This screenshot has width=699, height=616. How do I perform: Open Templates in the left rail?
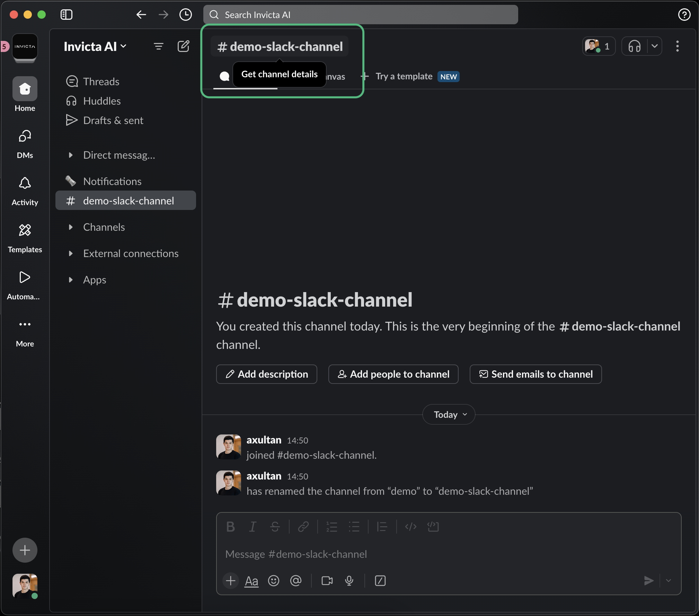[x=24, y=238]
